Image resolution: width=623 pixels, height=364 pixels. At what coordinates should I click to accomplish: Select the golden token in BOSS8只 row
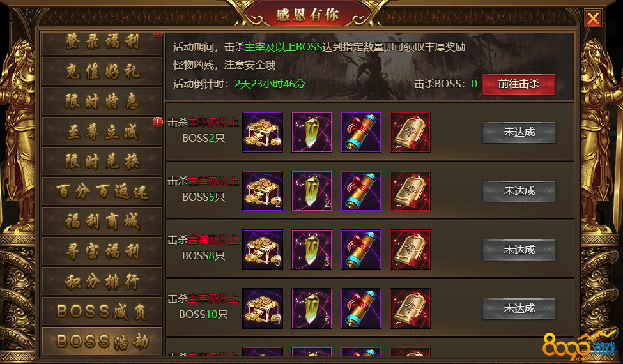coord(410,250)
